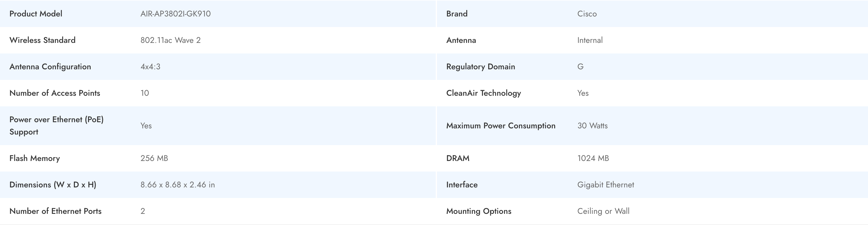Select the 802.11ac Wave 2 value
This screenshot has height=225, width=868.
(170, 40)
